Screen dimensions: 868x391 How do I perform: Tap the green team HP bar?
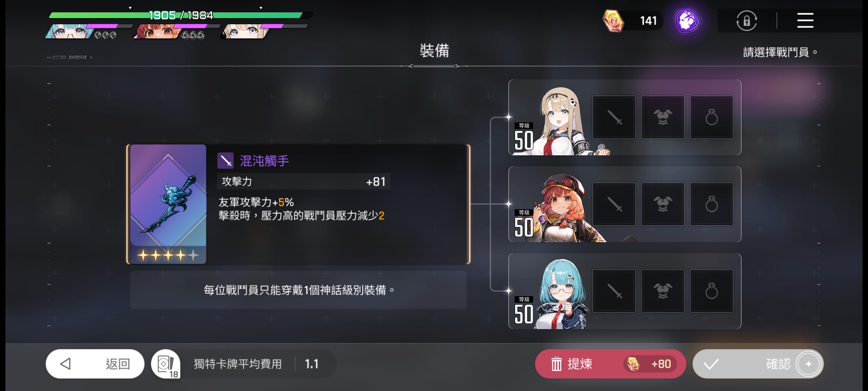[181, 15]
